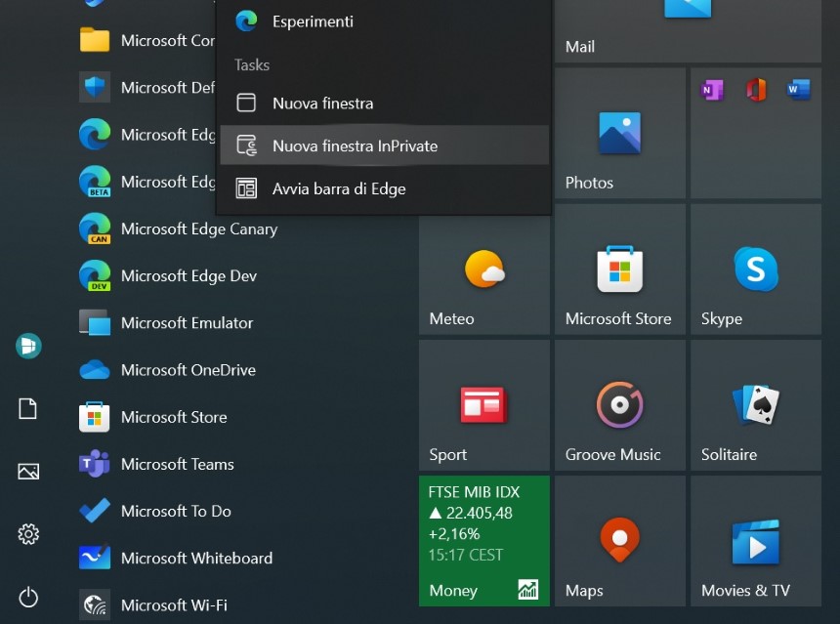Choose Nuova finestra from the jump list

pos(384,103)
